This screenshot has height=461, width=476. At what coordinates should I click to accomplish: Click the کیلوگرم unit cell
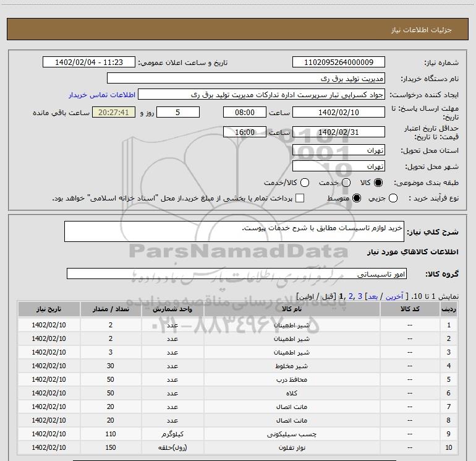click(172, 434)
